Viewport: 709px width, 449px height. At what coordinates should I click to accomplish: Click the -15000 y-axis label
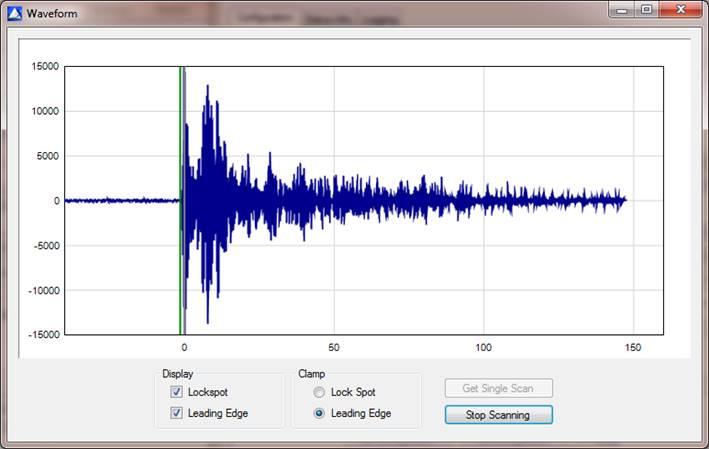tap(44, 335)
